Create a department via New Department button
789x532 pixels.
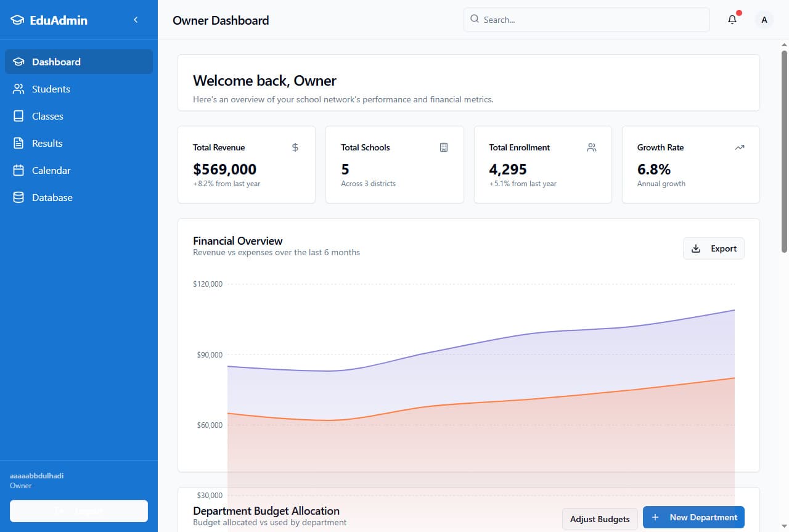pos(693,517)
